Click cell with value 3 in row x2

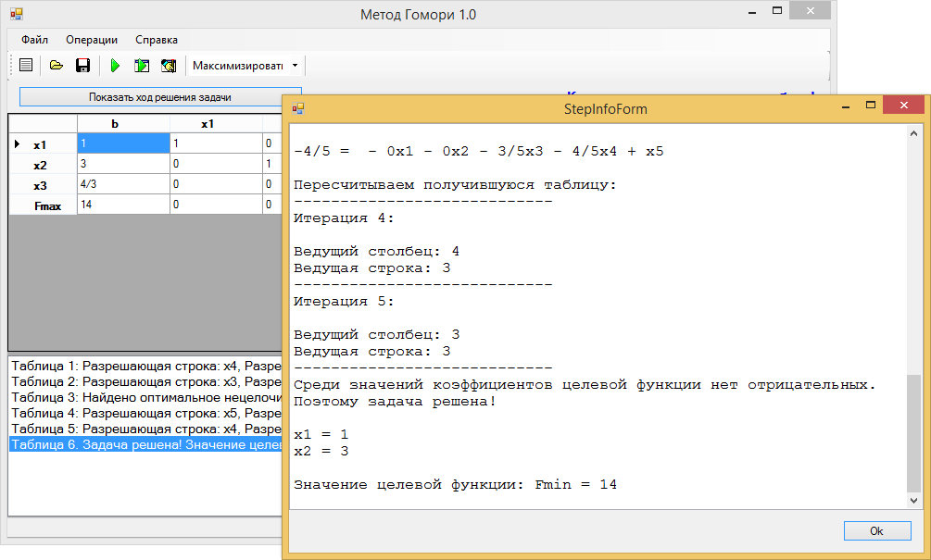point(123,164)
